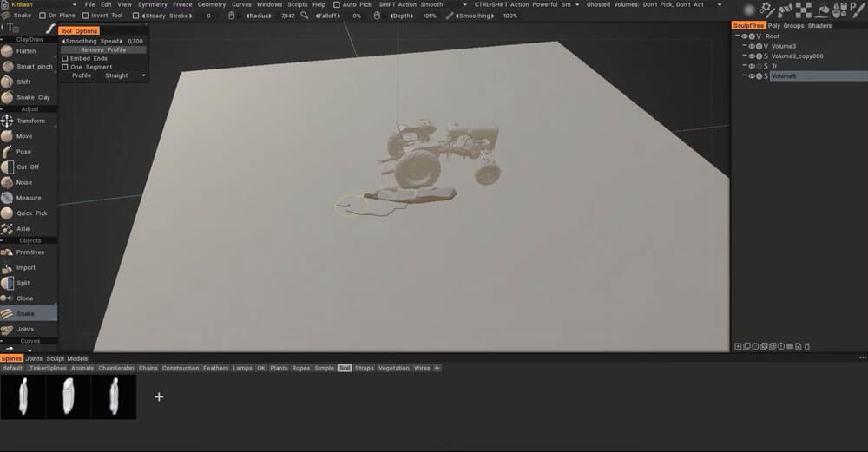The width and height of the screenshot is (868, 452).
Task: Click the Clone tool
Action: (24, 298)
